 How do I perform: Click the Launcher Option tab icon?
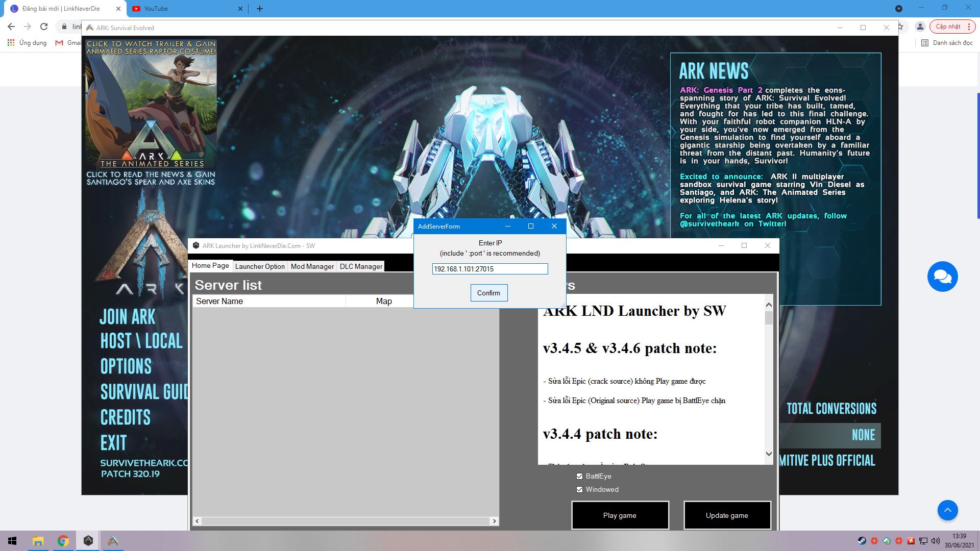[x=260, y=266]
